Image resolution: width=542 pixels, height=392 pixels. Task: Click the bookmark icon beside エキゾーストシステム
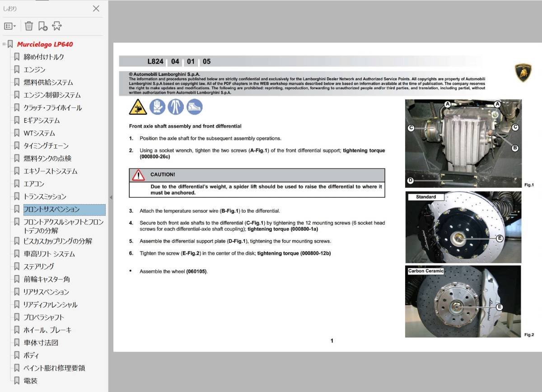coord(17,171)
